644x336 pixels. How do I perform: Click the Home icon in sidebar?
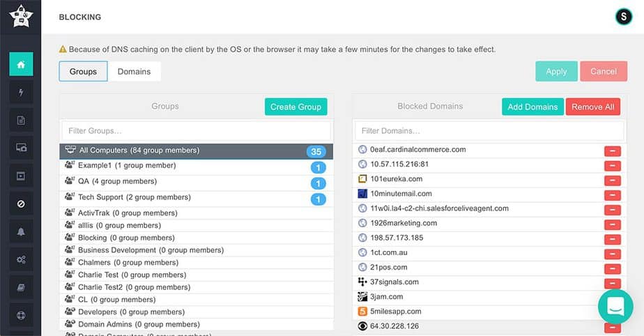click(x=21, y=65)
